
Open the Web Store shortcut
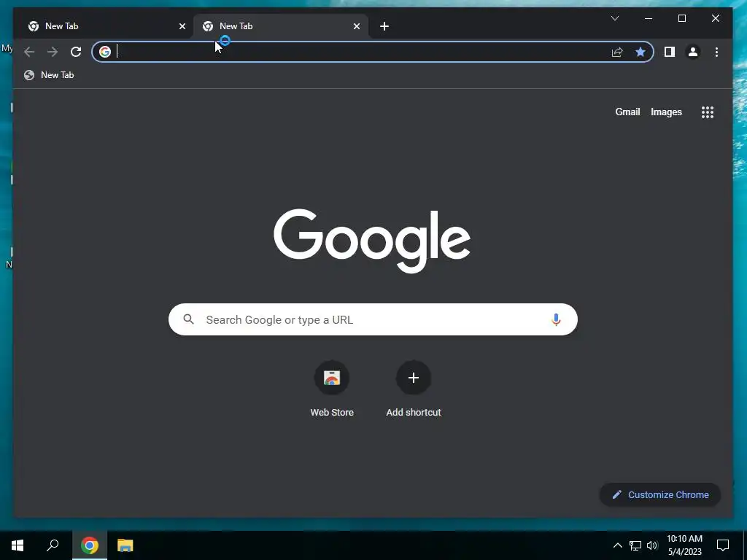[332, 389]
